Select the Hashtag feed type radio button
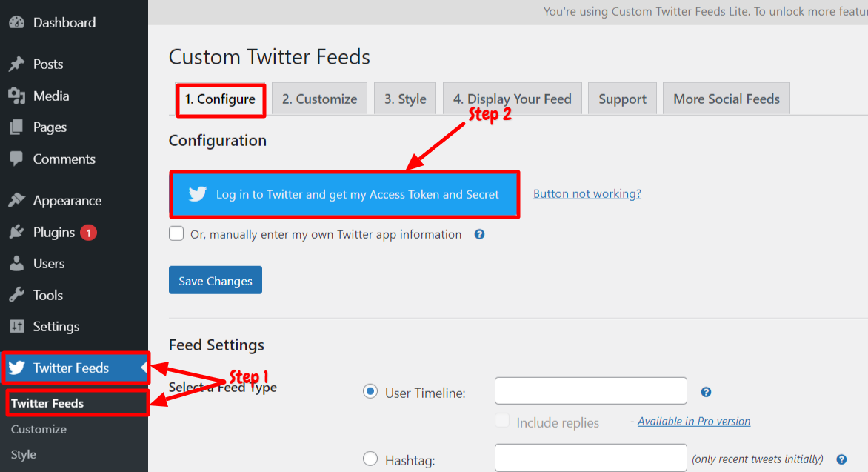 [x=370, y=459]
